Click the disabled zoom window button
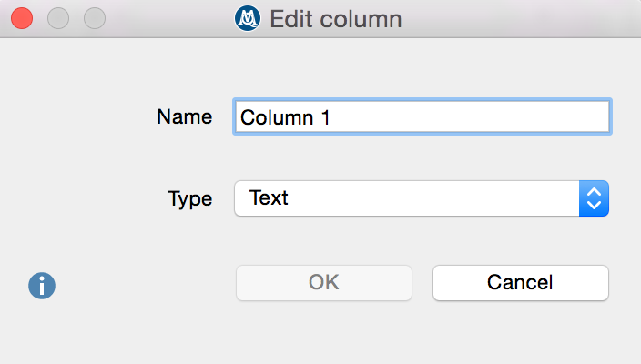The width and height of the screenshot is (641, 364). 94,17
